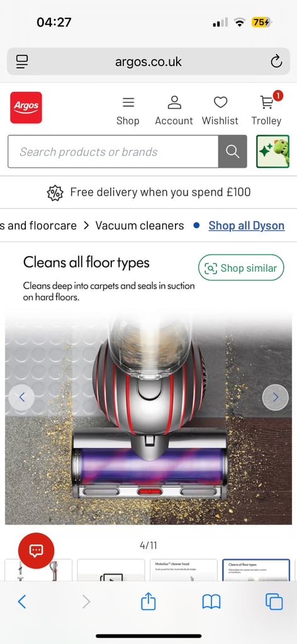Open the Argos home logo
Screen dimensions: 297x644
(x=26, y=108)
